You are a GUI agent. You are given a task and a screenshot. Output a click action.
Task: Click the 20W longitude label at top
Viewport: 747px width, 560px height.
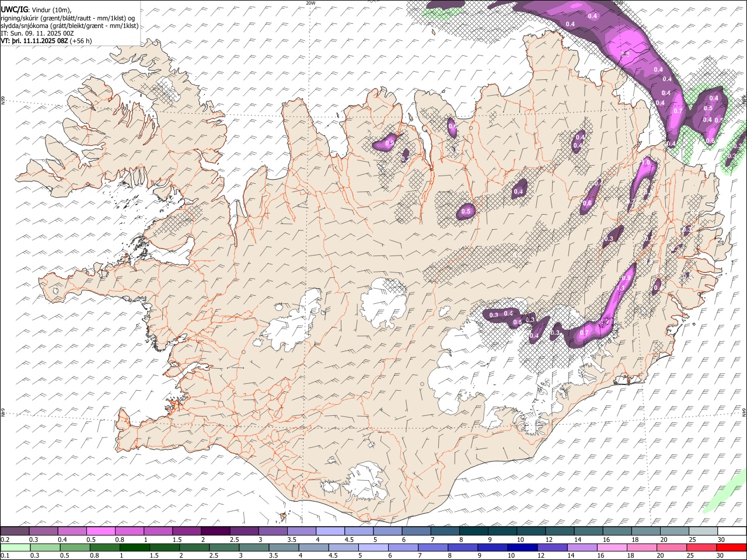point(310,3)
